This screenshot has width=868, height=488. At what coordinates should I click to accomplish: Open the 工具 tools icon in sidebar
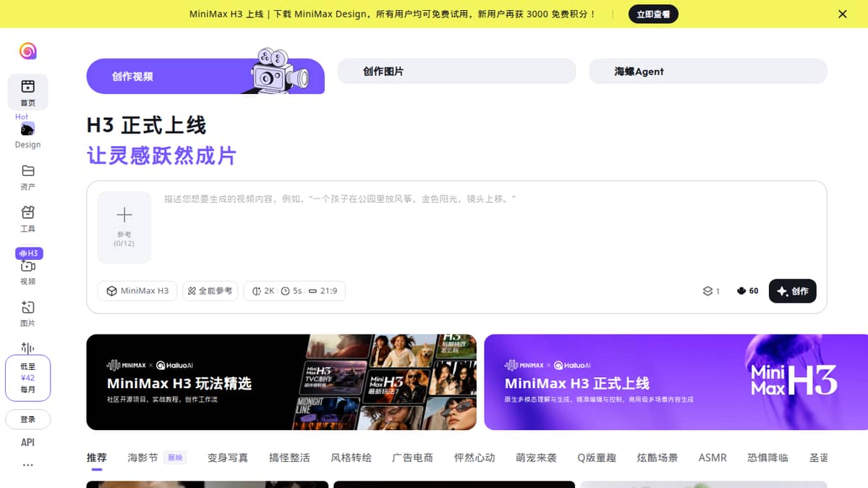[27, 213]
